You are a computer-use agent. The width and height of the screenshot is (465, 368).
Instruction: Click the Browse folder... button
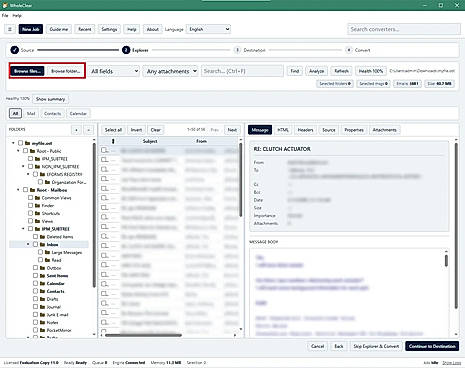point(66,71)
